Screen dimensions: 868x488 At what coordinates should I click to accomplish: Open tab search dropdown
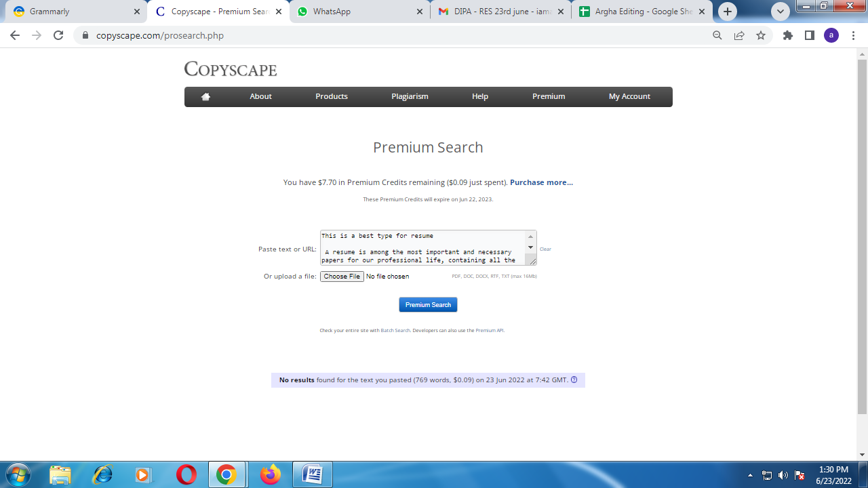click(781, 12)
